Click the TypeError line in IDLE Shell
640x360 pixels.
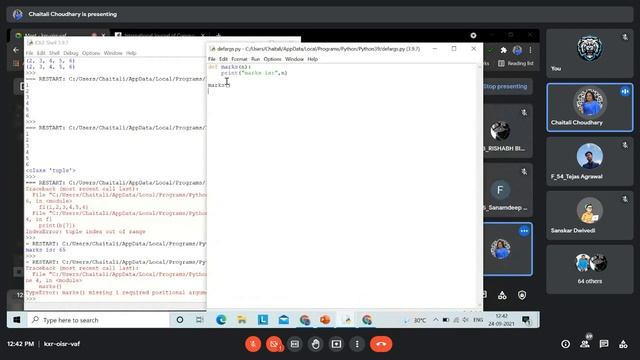pos(116,293)
